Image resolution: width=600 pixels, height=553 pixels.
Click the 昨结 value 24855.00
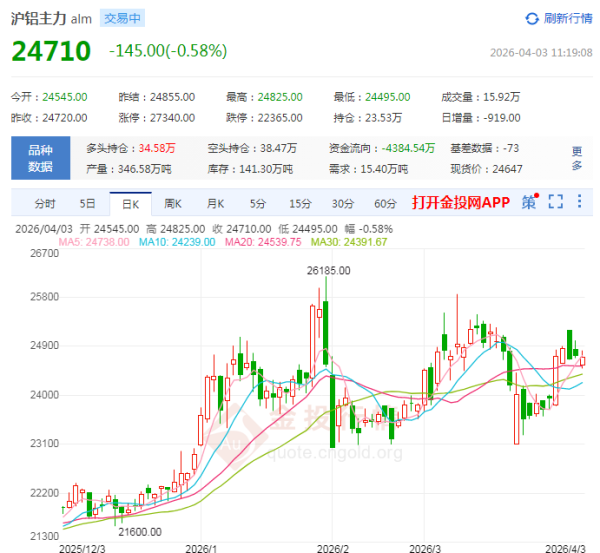pos(172,97)
